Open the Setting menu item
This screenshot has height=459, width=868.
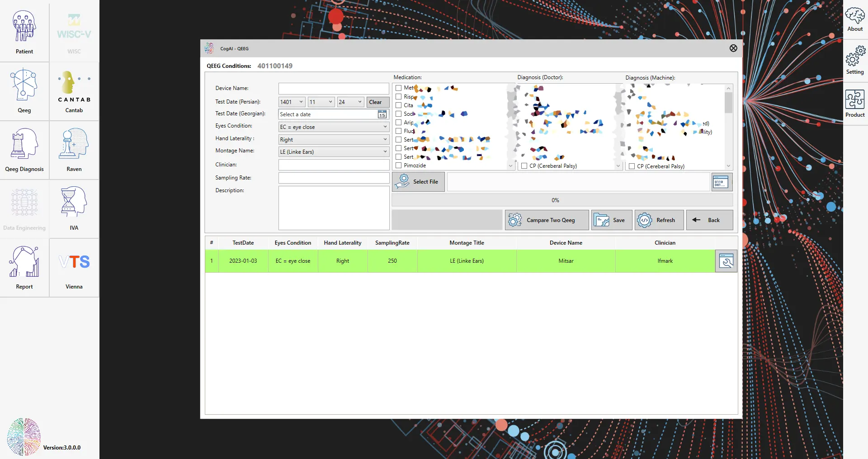click(855, 62)
